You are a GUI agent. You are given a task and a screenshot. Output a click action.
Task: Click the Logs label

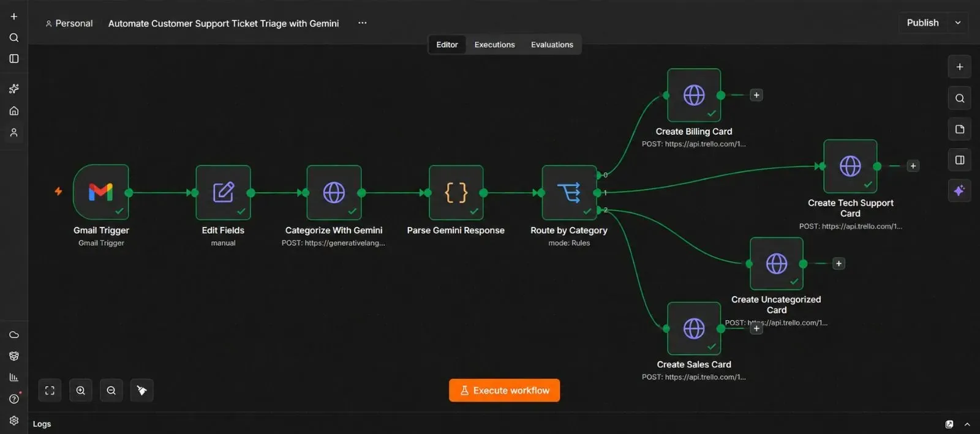click(x=42, y=424)
